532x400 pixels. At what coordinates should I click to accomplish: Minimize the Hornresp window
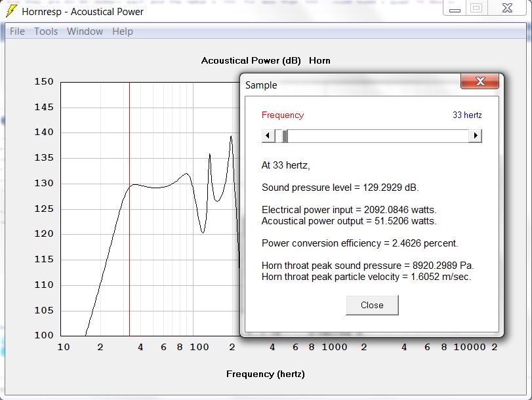coord(455,8)
